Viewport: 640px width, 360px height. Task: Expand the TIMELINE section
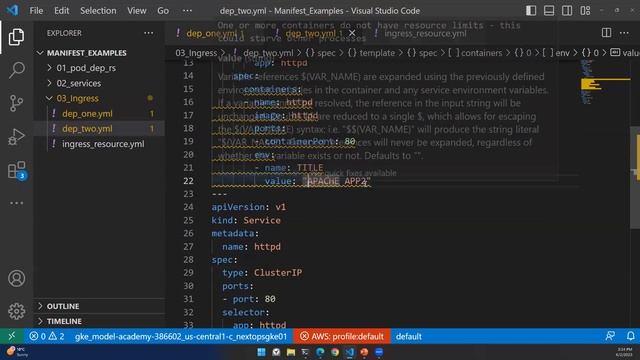tap(64, 321)
